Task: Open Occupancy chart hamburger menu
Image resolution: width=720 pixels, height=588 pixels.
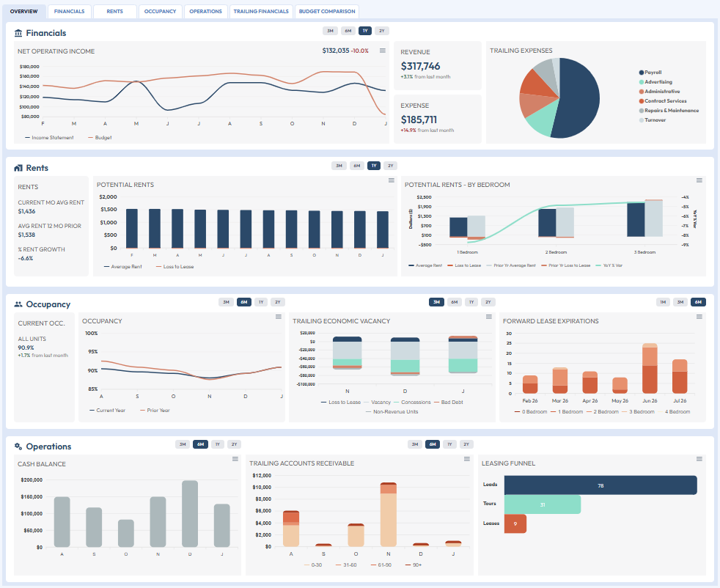Action: point(279,317)
